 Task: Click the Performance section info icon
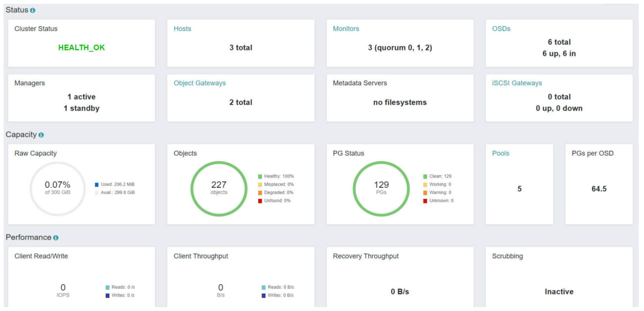[56, 238]
